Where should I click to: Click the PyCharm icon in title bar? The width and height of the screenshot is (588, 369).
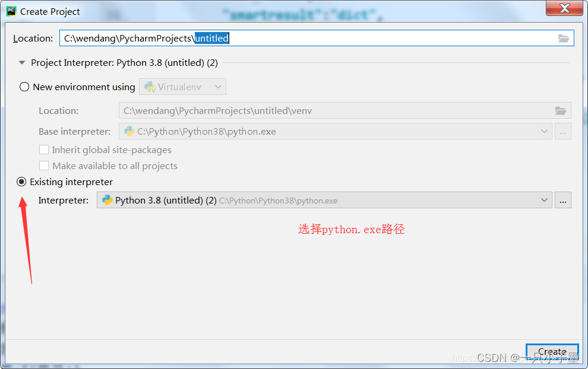11,11
